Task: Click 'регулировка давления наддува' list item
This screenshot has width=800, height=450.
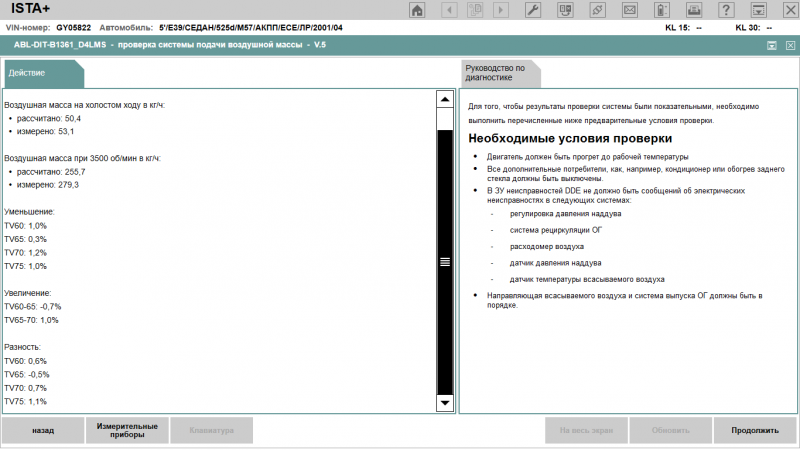Action: [x=565, y=214]
